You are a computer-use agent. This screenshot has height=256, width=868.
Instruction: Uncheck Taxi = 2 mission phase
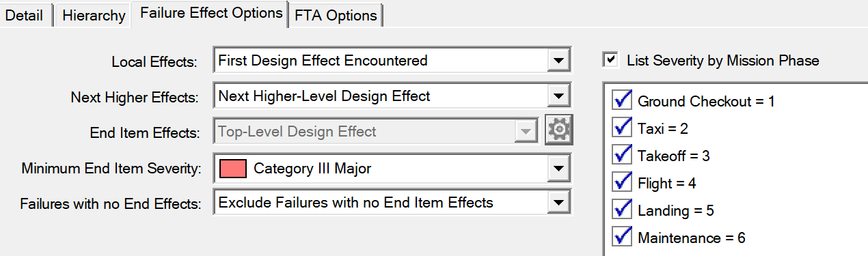point(622,128)
